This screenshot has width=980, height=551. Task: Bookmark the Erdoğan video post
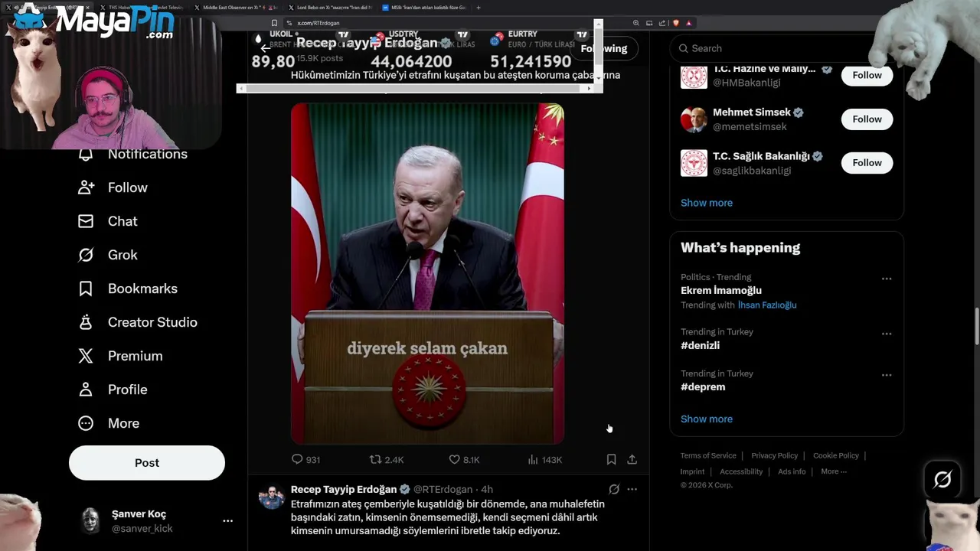(x=611, y=459)
